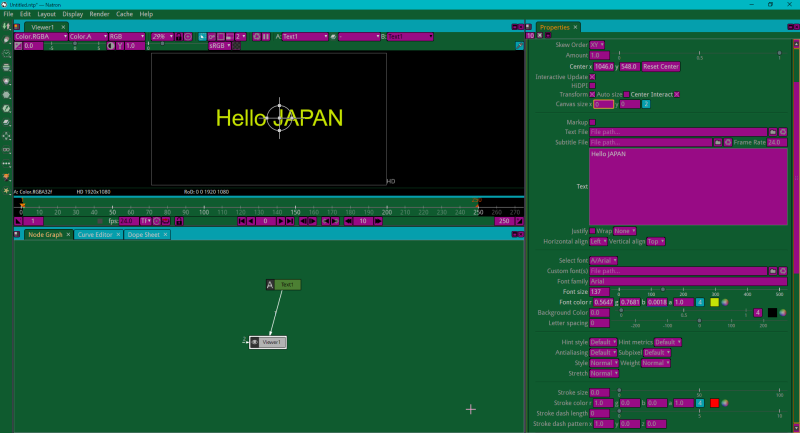The width and height of the screenshot is (800, 433).
Task: Click the Reset Center button
Action: tap(661, 66)
